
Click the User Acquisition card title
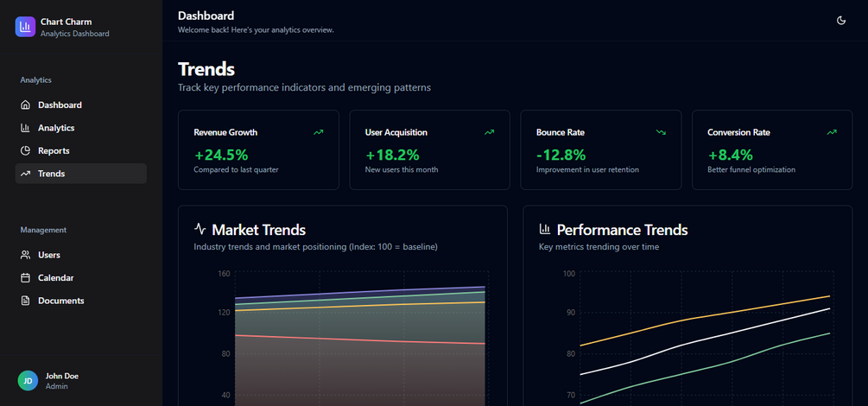pos(396,132)
